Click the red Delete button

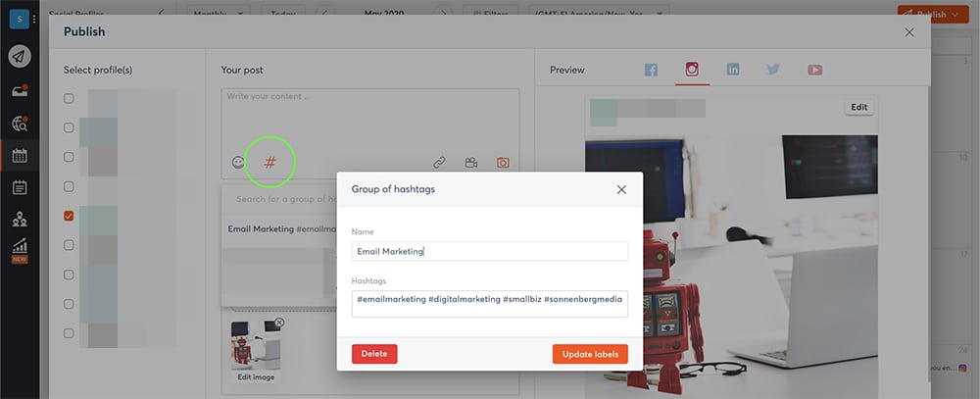click(x=374, y=354)
